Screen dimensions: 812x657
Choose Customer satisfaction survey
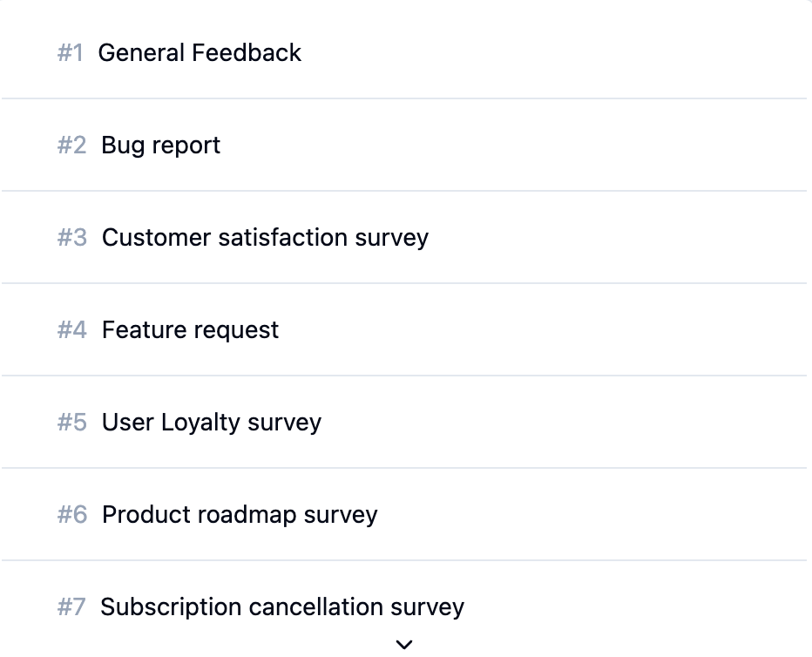[265, 238]
